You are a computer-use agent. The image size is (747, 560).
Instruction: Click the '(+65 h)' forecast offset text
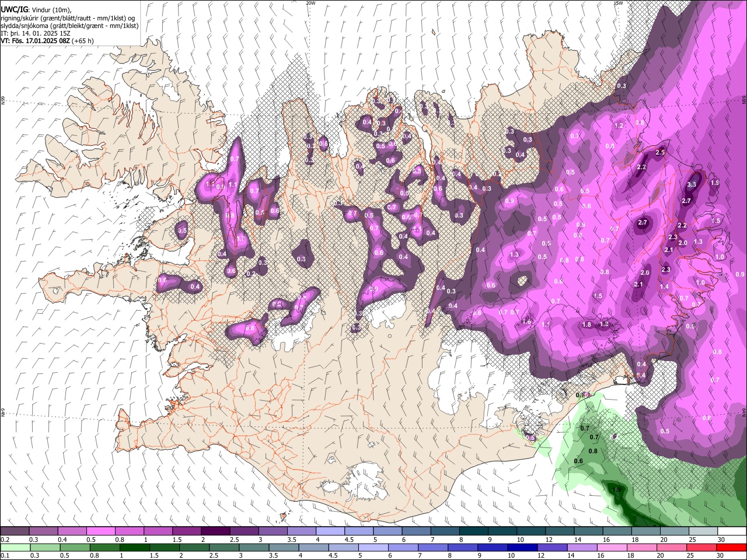[x=83, y=41]
